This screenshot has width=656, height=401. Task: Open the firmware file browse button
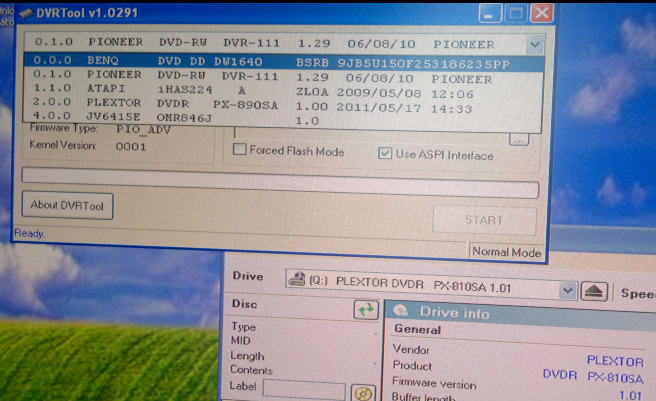(519, 140)
